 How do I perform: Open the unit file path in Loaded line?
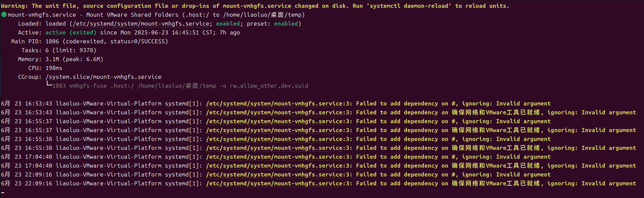pyautogui.click(x=141, y=24)
